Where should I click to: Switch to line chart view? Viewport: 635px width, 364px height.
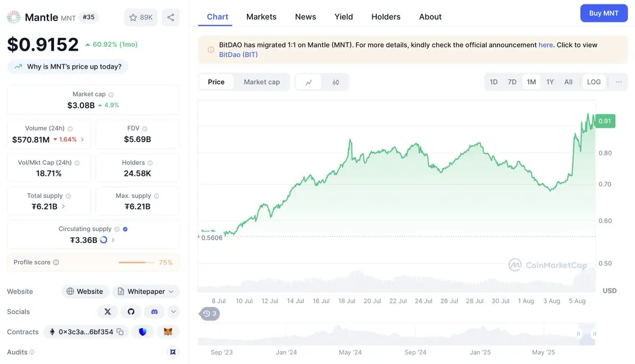coord(309,82)
